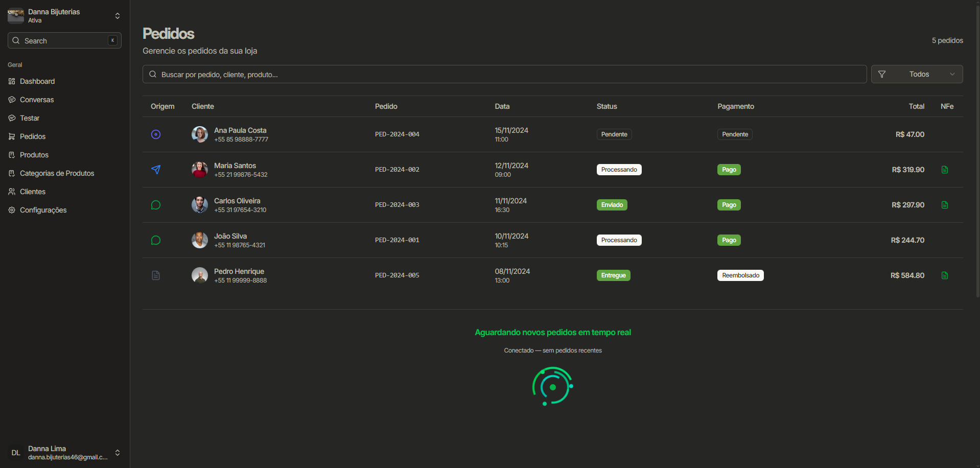Click the animated connection radar graphic
The image size is (980, 468).
point(552,386)
